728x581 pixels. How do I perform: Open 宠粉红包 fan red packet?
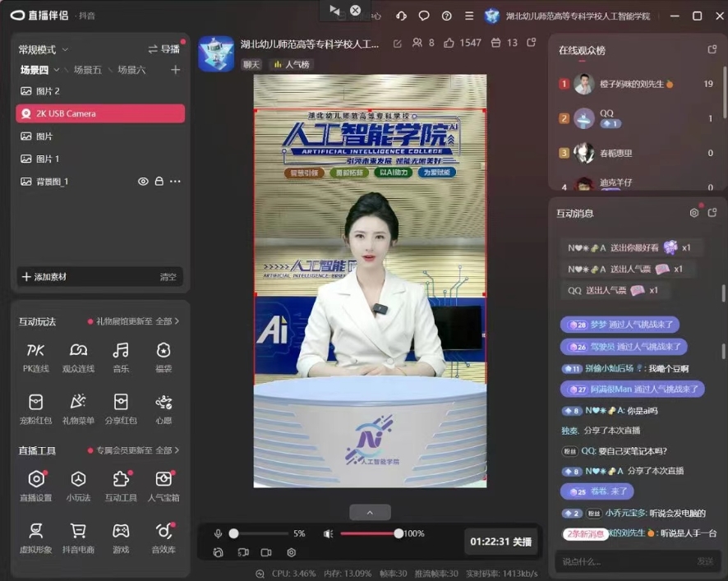tap(36, 409)
